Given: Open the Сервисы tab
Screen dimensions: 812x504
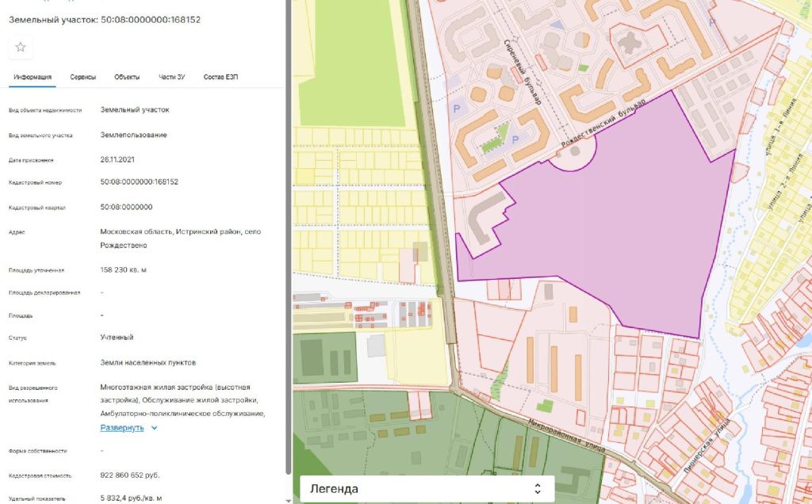Looking at the screenshot, I should coord(83,77).
